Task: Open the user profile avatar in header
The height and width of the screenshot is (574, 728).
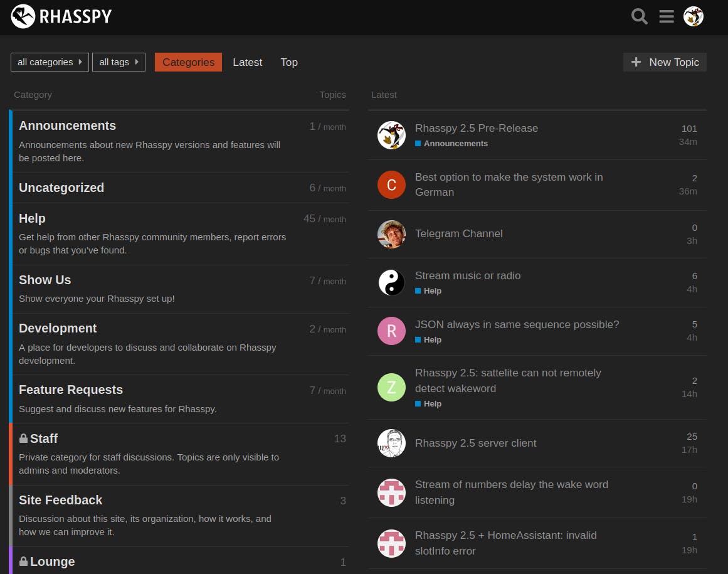Action: coord(693,16)
